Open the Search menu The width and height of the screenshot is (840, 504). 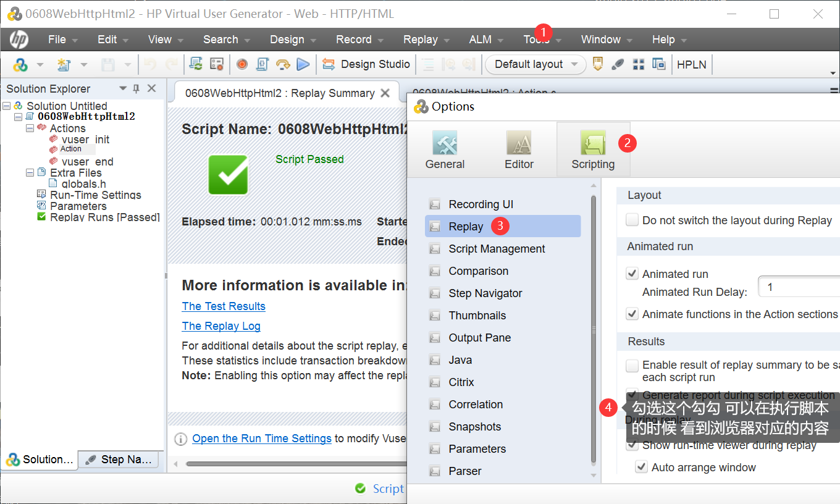point(226,40)
